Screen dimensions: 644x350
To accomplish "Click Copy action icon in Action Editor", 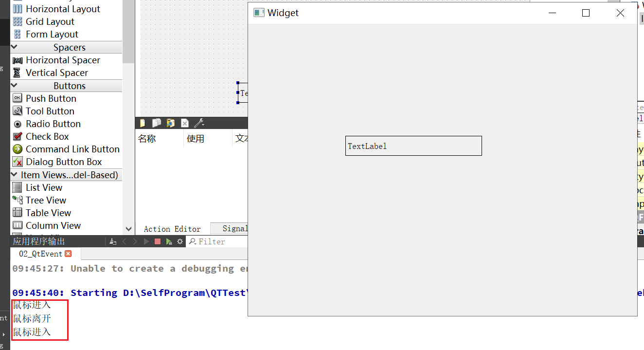I will click(157, 123).
